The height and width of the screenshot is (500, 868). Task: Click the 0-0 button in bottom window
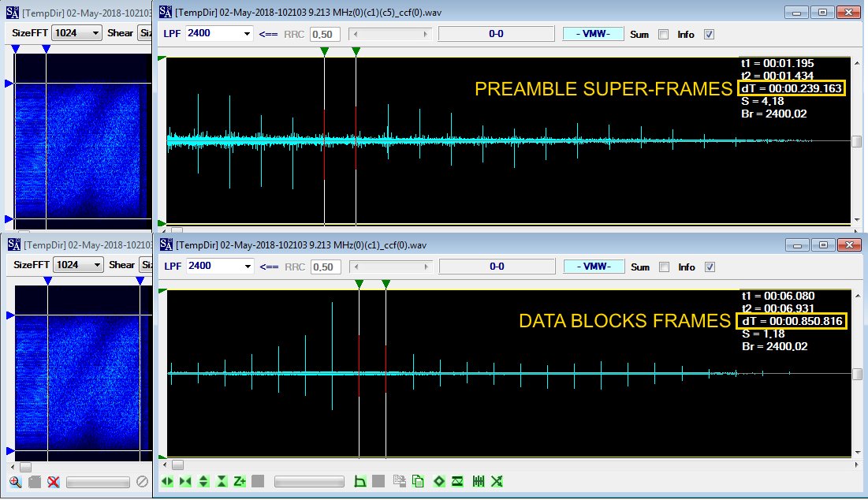tap(497, 267)
